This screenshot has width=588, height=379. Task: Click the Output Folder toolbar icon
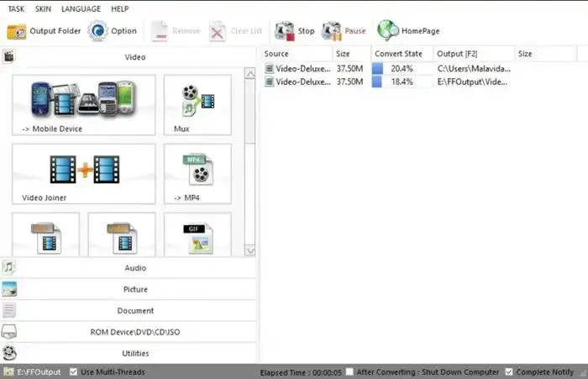pos(18,31)
